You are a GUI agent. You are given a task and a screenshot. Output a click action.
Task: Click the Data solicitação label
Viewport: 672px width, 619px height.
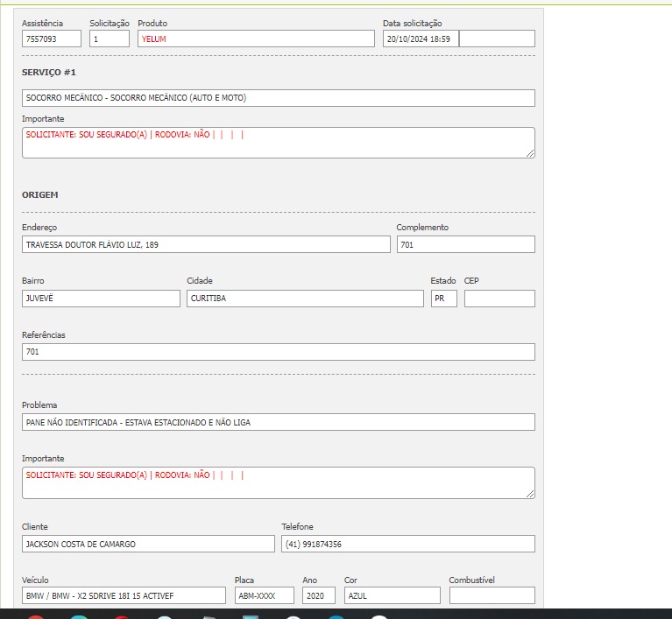(x=413, y=23)
